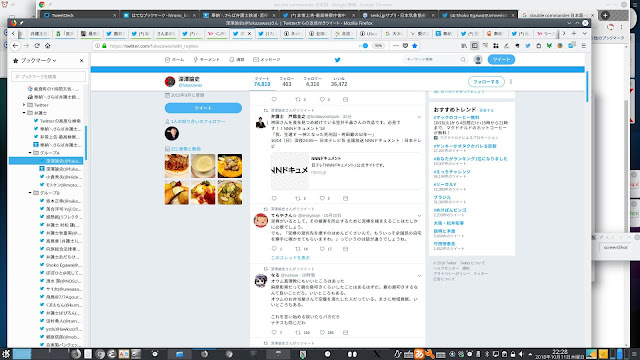Collapse the 弁護士 bookmark folder
This screenshot has width=640, height=360.
click(x=24, y=113)
